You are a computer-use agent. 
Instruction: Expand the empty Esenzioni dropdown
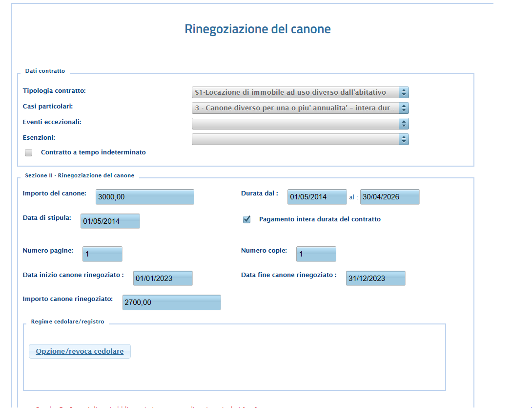[x=300, y=139]
